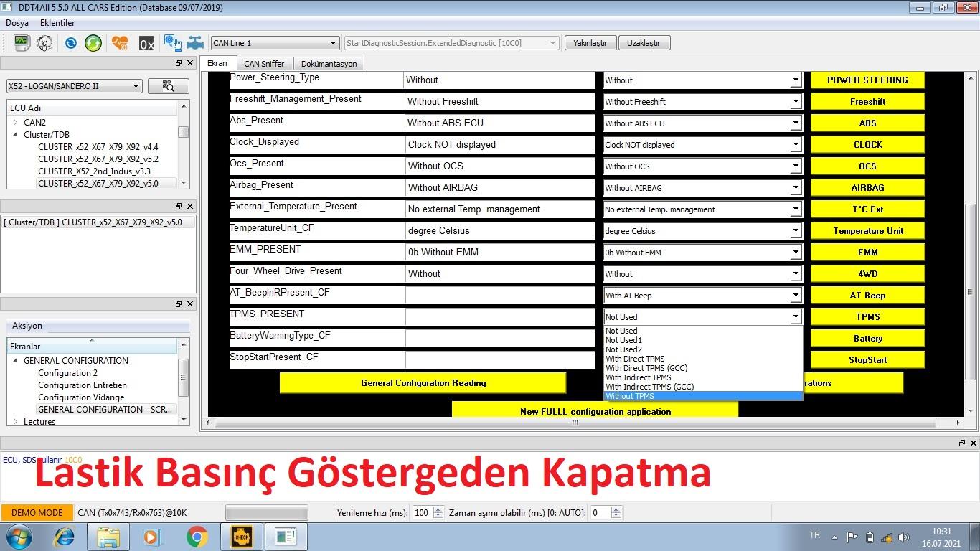This screenshot has height=551, width=980.
Task: Click the yellow General Configuration Reading button
Action: click(x=423, y=383)
